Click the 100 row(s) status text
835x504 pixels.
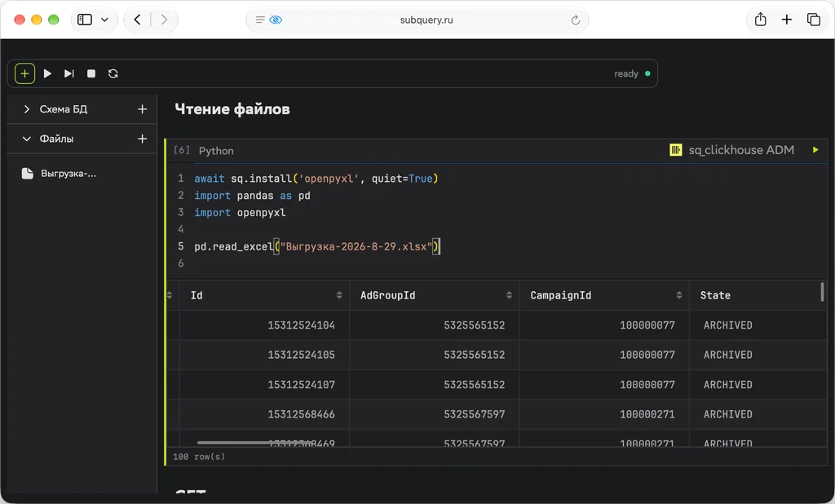[199, 457]
